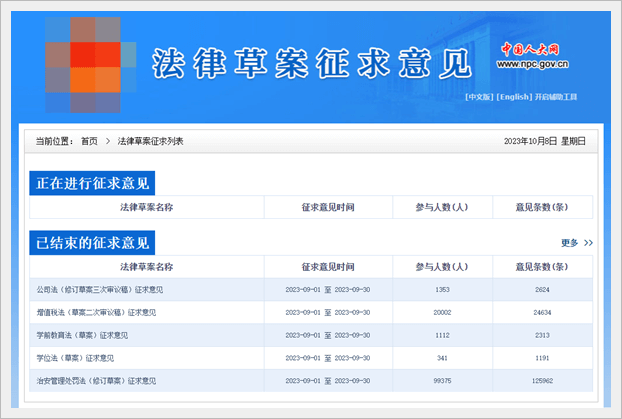Select the 正在进行征求意见 section heading
Screen dimensions: 622x419
(92, 183)
